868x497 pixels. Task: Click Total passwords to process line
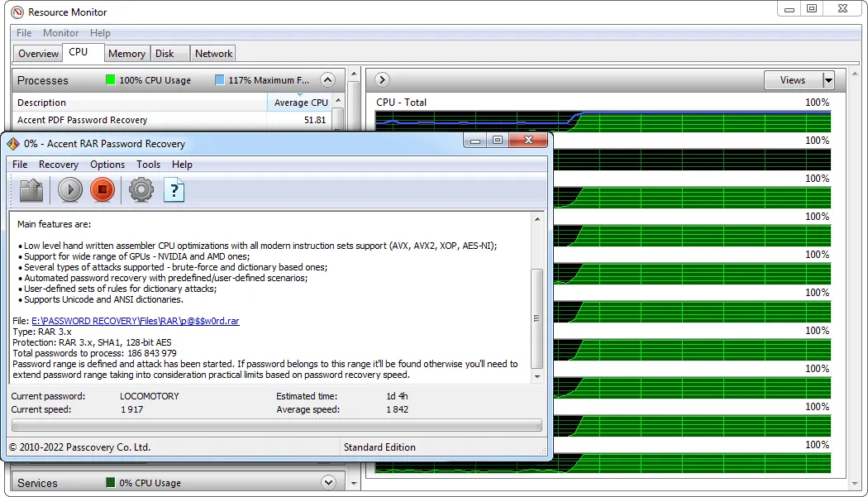click(x=95, y=353)
